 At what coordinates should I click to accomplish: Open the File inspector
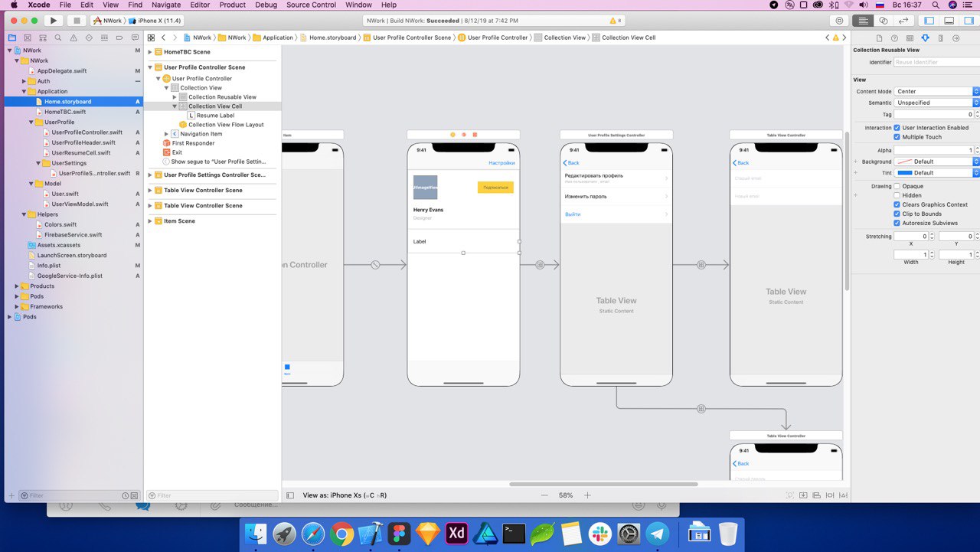pyautogui.click(x=879, y=38)
